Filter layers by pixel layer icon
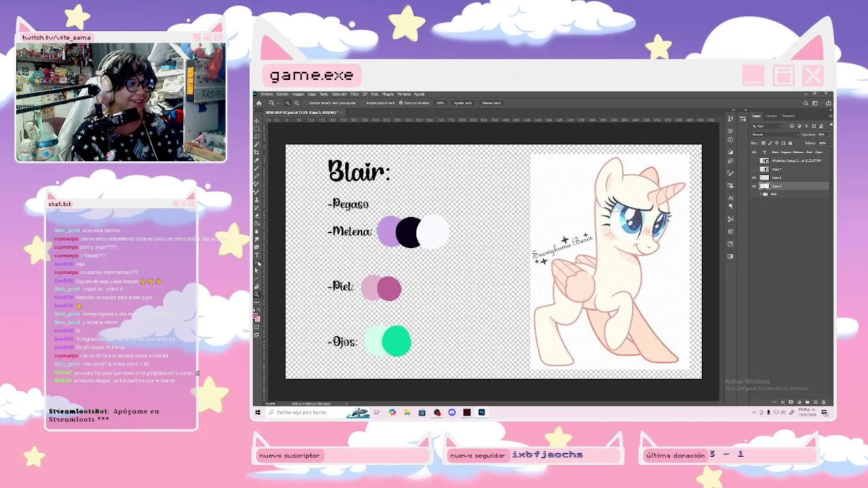Image resolution: width=868 pixels, height=488 pixels. (791, 126)
